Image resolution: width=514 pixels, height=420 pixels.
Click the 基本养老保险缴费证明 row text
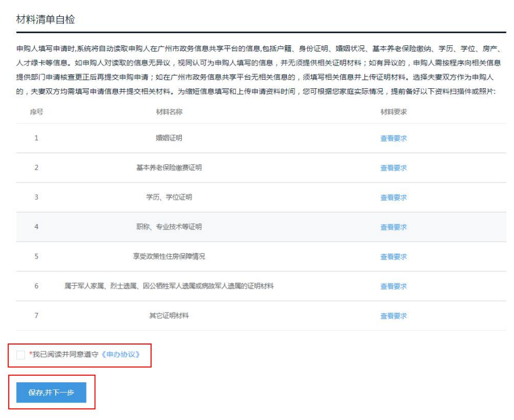click(x=169, y=168)
